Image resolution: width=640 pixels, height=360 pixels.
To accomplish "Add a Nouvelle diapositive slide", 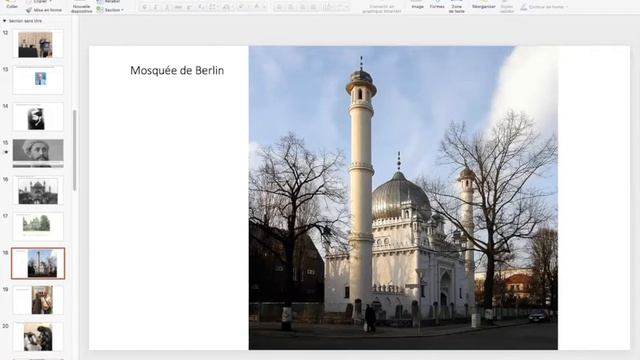I will (81, 7).
